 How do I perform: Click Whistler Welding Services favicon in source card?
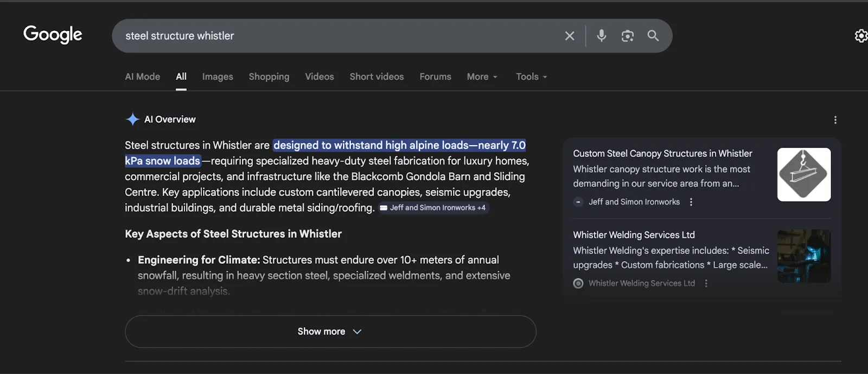[x=578, y=283]
